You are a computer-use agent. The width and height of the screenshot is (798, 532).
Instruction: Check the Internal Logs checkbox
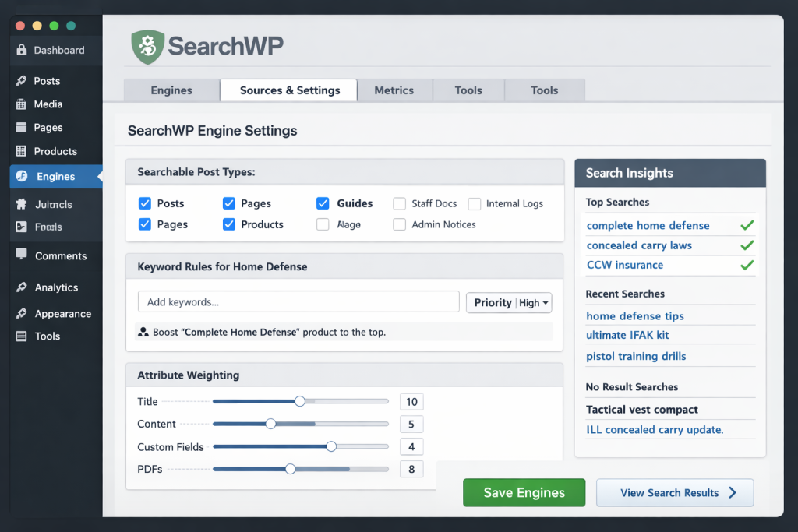click(475, 203)
